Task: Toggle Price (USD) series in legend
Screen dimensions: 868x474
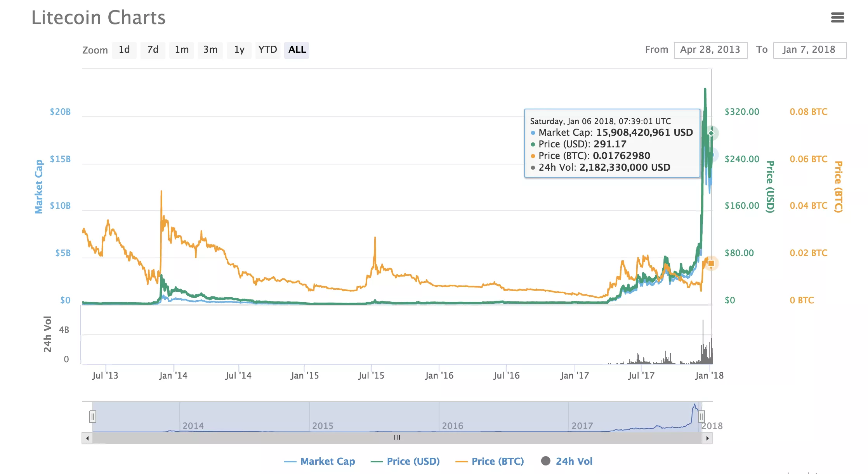Action: tap(405, 461)
